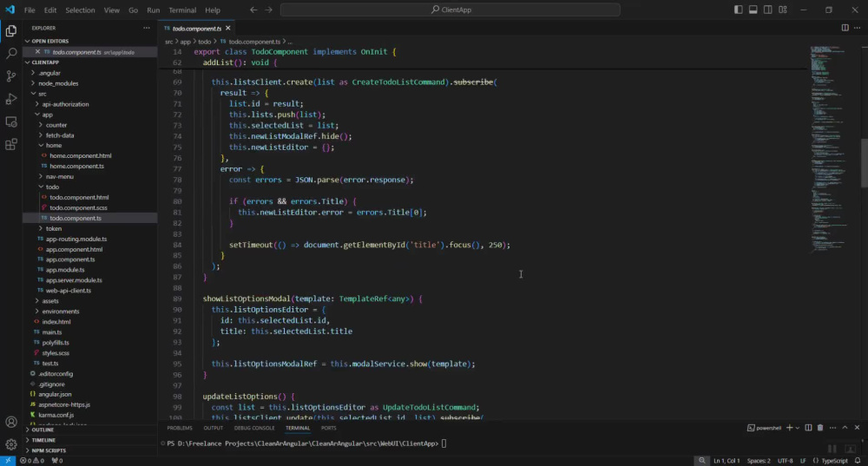The width and height of the screenshot is (868, 466).
Task: Open the Search view in activity bar
Action: [x=11, y=53]
